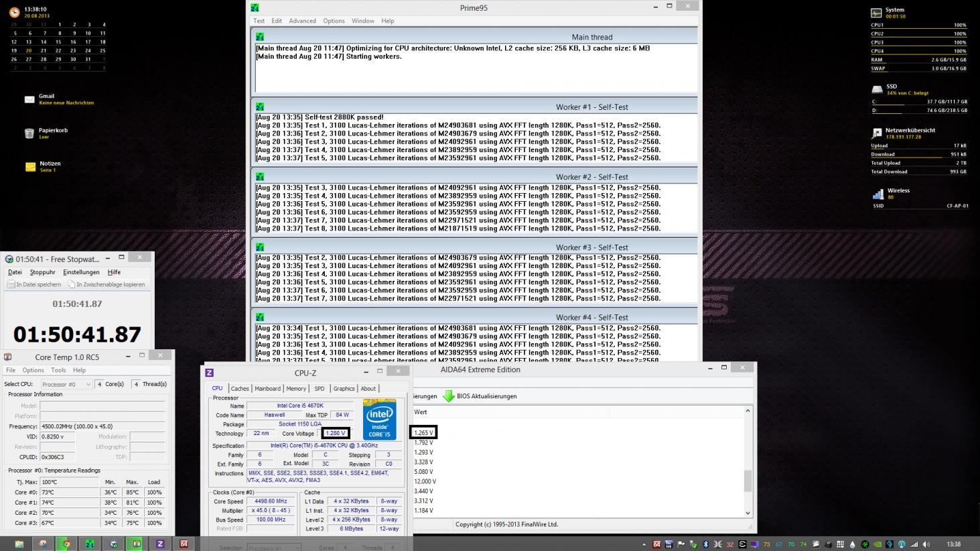
Task: Click the Core Temp title bar icon
Action: tap(7, 357)
